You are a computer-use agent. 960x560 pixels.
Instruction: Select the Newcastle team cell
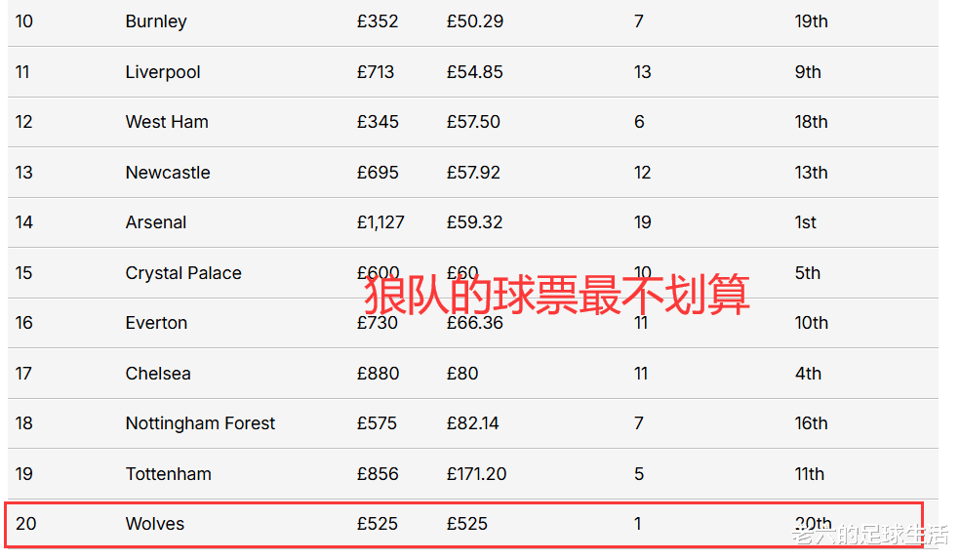(x=168, y=173)
